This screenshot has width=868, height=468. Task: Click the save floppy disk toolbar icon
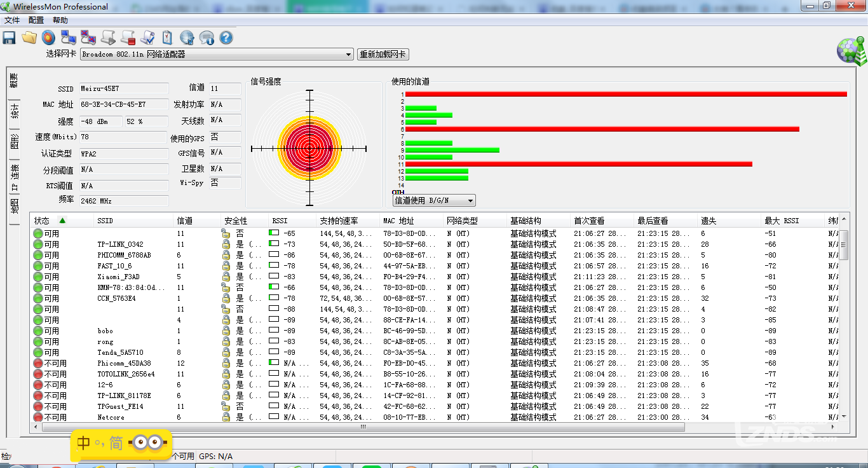point(10,38)
